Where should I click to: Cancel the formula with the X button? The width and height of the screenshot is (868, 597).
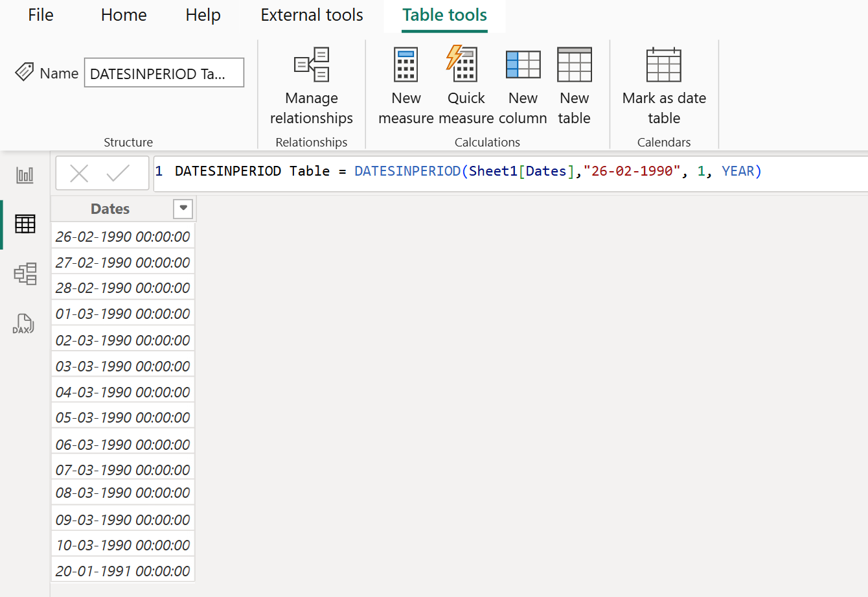(x=79, y=172)
